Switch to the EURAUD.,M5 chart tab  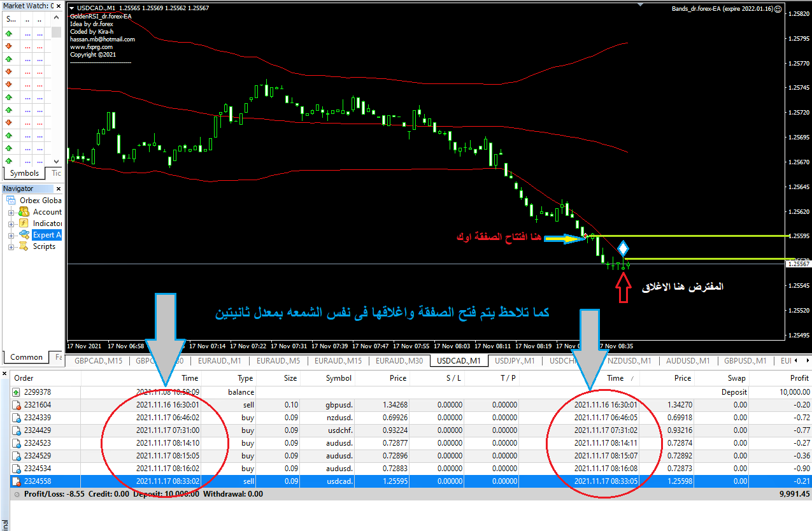coord(278,361)
